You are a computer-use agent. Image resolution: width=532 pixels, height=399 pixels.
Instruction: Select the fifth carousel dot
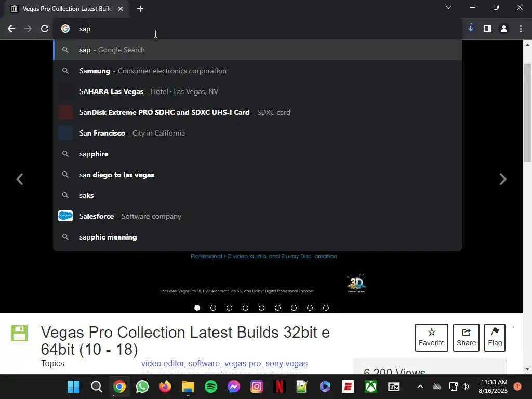tap(261, 308)
